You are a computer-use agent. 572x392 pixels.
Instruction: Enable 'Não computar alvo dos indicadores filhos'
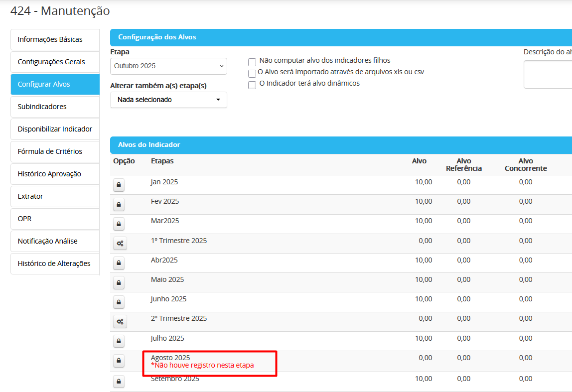(x=252, y=62)
